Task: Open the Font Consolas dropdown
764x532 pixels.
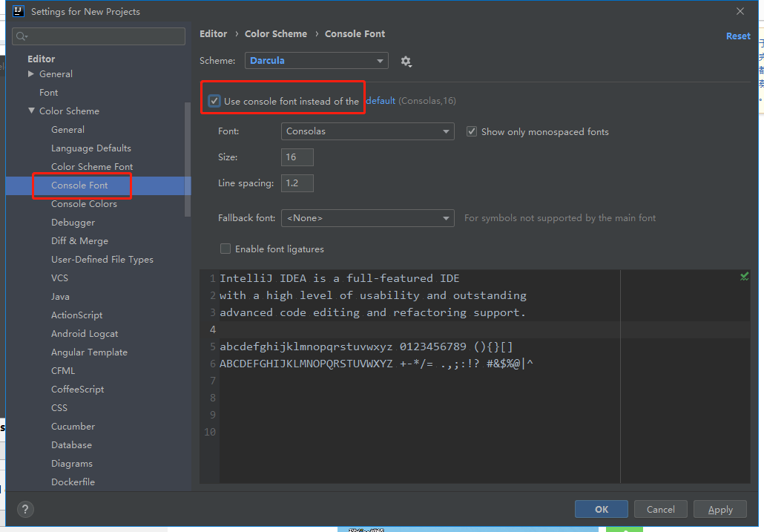Action: [367, 131]
